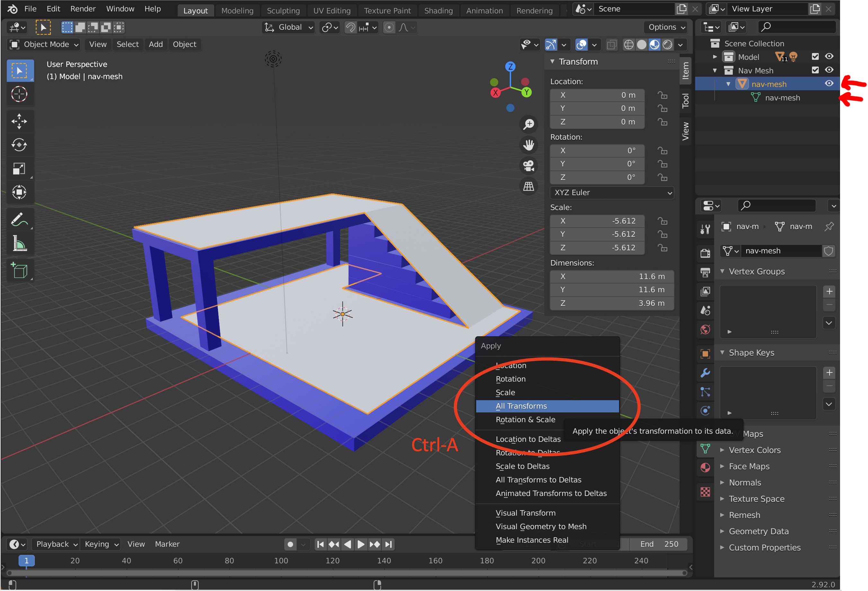Screen dimensions: 868x591
Task: Toggle the camera view icon
Action: click(x=528, y=165)
